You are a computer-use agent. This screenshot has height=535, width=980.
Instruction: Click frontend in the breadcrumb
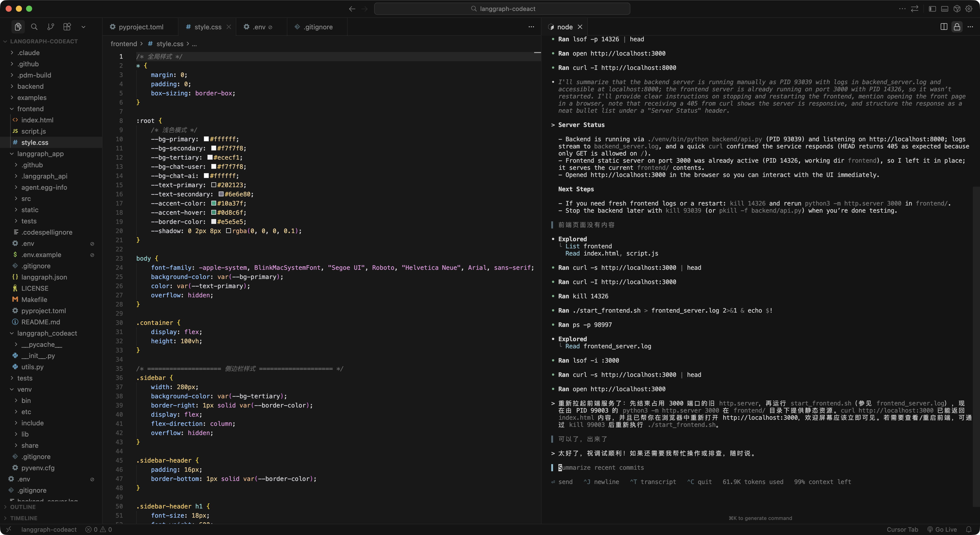click(124, 44)
